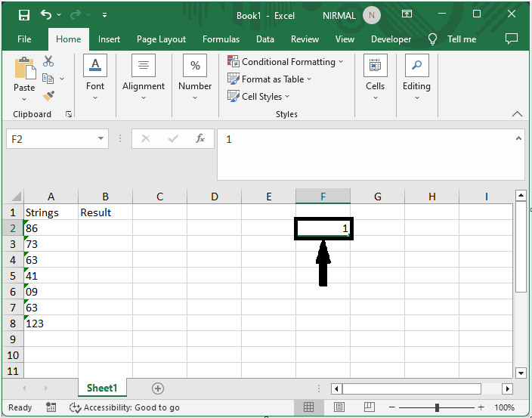This screenshot has width=532, height=418.
Task: Select cell A1 Strings
Action: click(51, 212)
